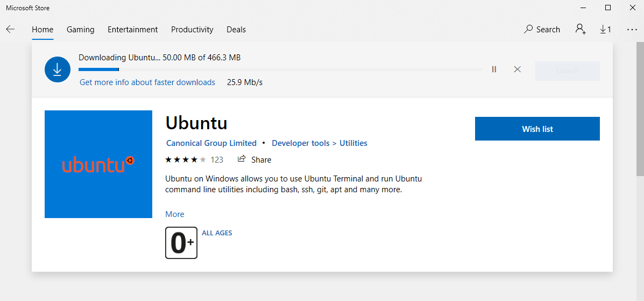Click the Ubuntu app logo thumbnail
This screenshot has height=301, width=644.
(98, 164)
